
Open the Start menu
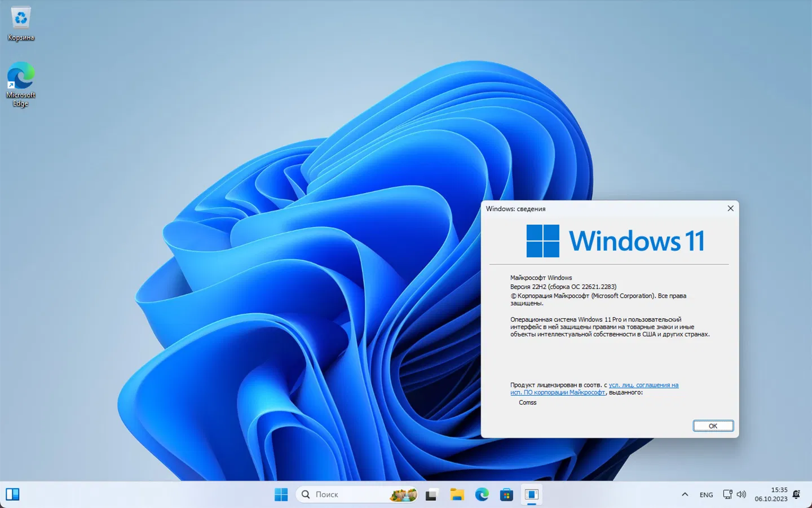281,494
